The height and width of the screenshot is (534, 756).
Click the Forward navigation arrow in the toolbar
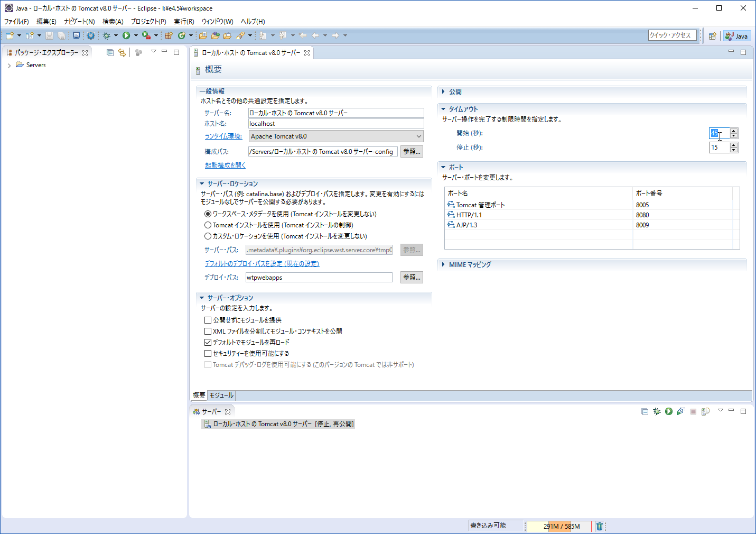[x=335, y=35]
